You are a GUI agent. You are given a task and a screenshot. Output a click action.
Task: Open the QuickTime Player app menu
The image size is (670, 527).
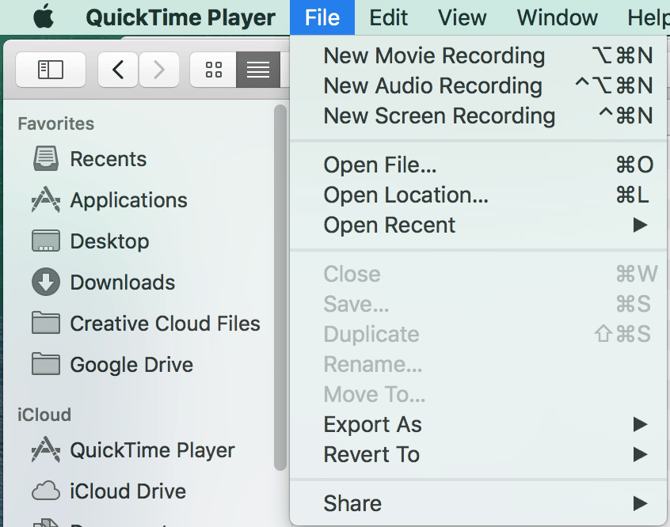tap(180, 18)
